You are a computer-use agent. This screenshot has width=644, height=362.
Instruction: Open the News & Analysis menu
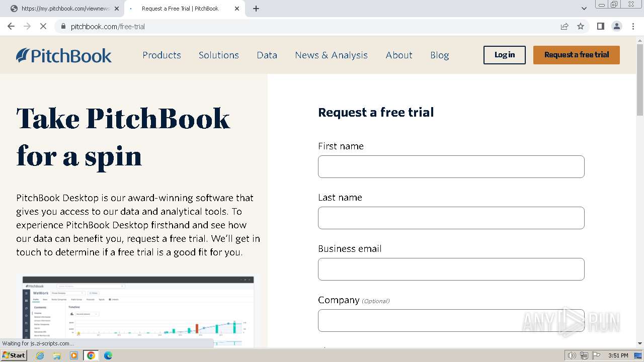pyautogui.click(x=332, y=55)
